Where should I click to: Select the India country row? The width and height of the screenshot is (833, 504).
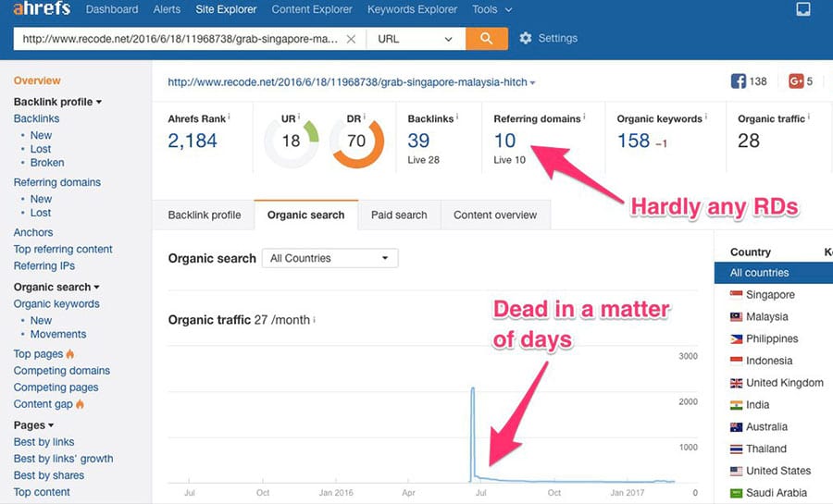pos(774,405)
